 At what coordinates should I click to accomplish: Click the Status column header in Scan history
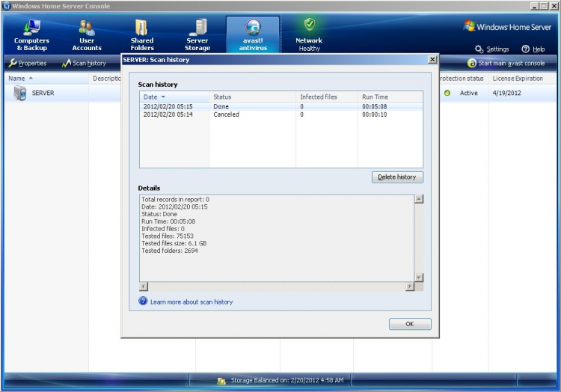252,97
